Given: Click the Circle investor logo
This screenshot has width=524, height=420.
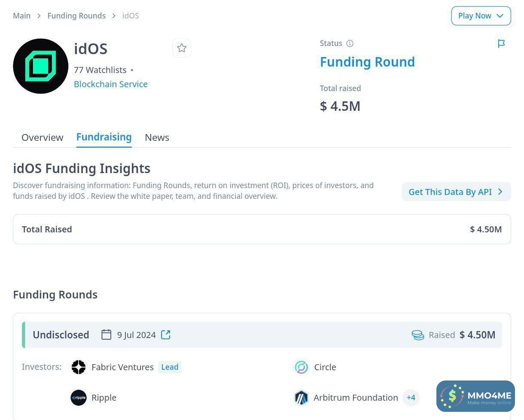Looking at the screenshot, I should [302, 367].
